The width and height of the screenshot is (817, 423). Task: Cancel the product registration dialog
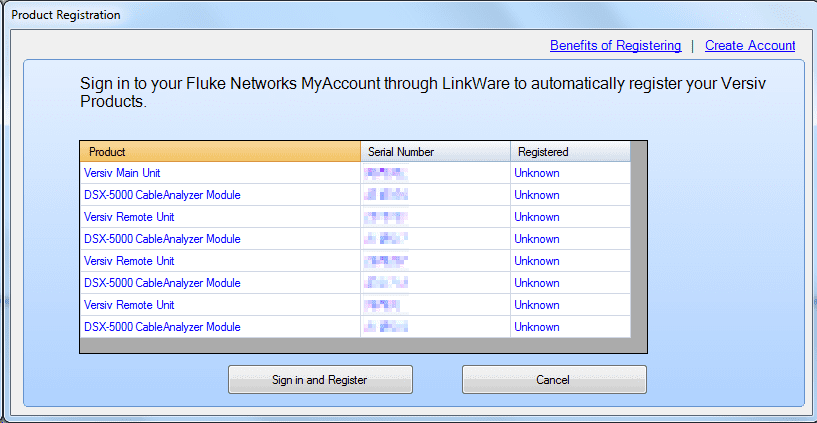pos(553,380)
